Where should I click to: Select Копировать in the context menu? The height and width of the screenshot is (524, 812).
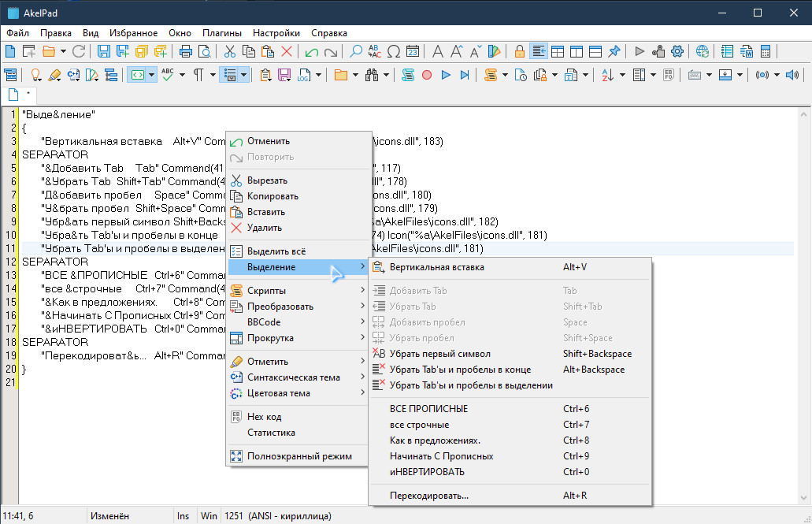coord(273,196)
